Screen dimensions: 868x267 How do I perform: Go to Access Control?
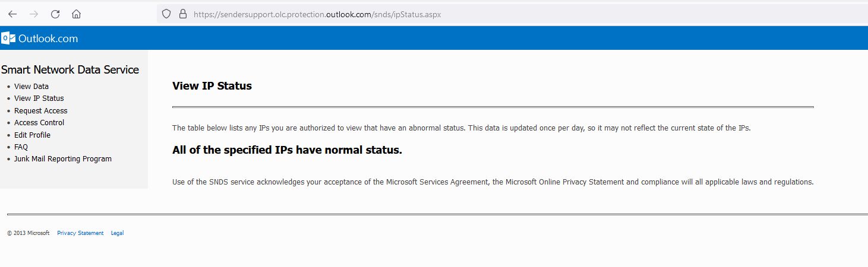[39, 123]
